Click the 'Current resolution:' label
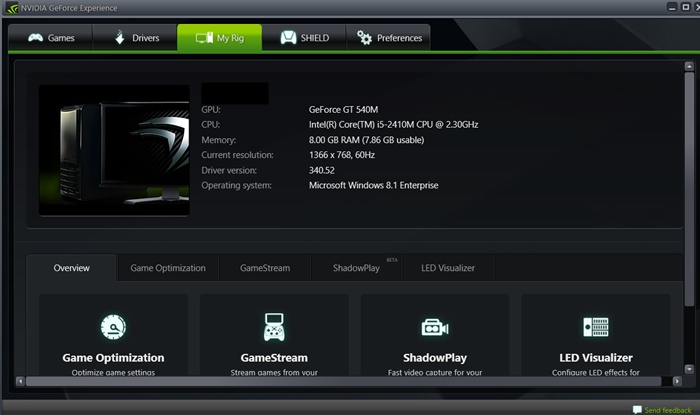 tap(237, 155)
